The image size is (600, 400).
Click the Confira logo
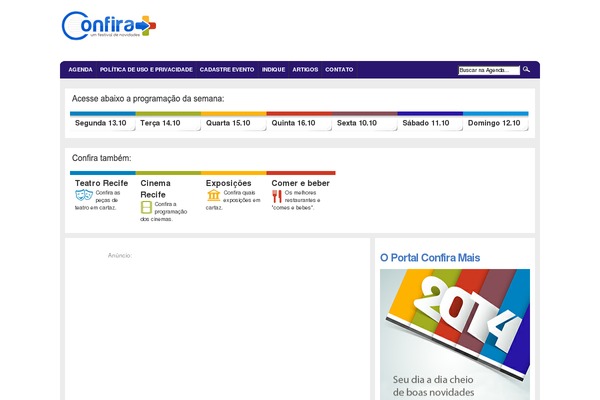tap(109, 26)
